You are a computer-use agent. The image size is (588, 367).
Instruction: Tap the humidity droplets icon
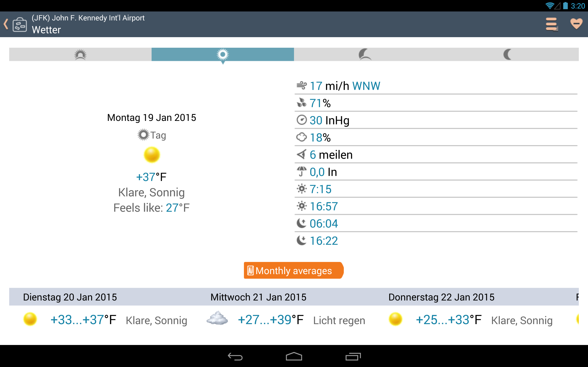pos(302,103)
